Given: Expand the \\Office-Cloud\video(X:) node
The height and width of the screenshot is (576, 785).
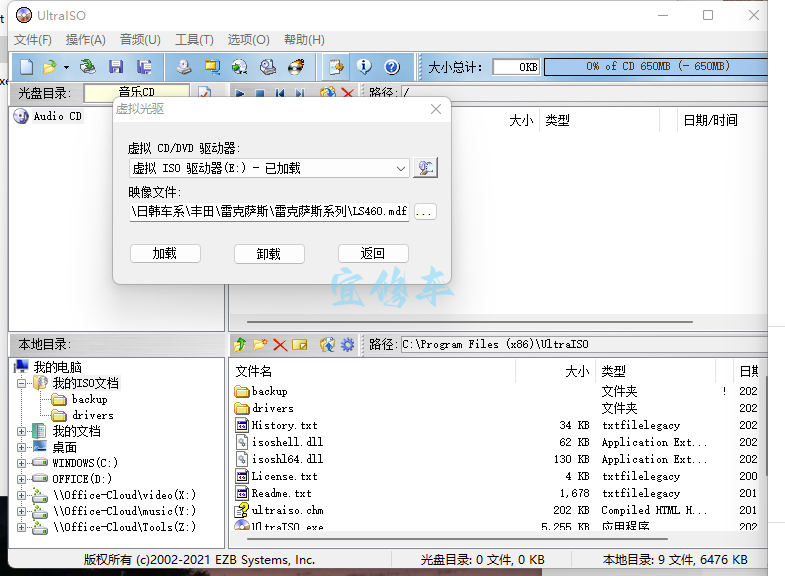Looking at the screenshot, I should 22,495.
